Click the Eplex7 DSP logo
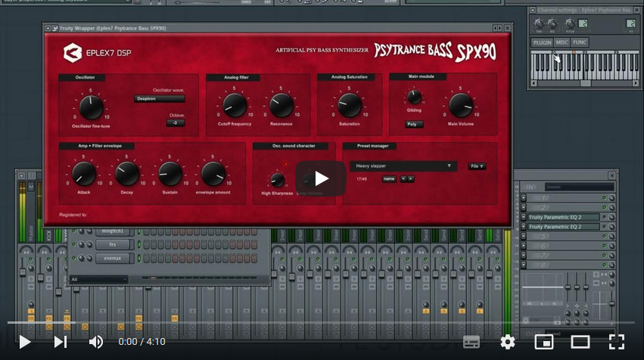The height and width of the screenshot is (360, 644). coord(98,52)
